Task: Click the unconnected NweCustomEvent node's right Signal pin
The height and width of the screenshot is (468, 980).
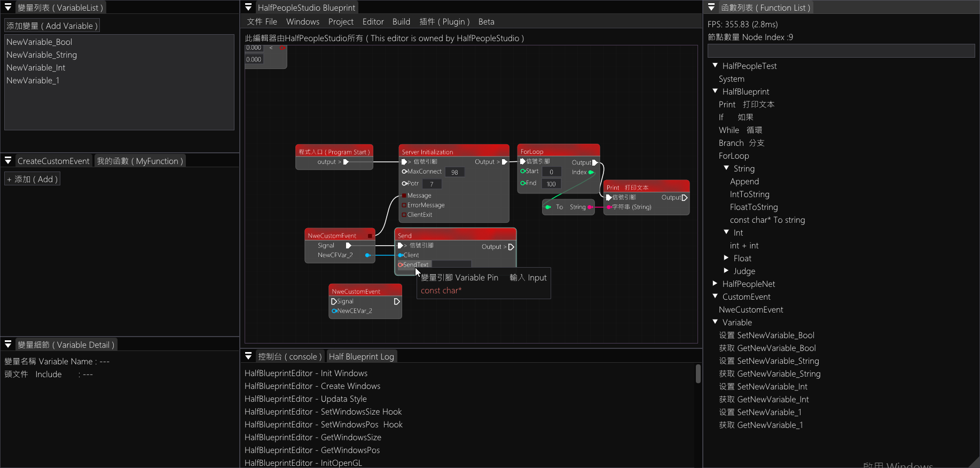Action: pyautogui.click(x=397, y=301)
